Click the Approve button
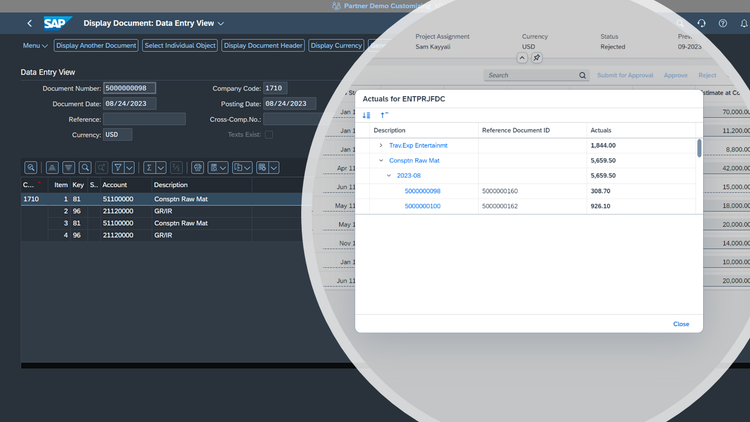Screen dimensions: 750x422 (x=675, y=75)
